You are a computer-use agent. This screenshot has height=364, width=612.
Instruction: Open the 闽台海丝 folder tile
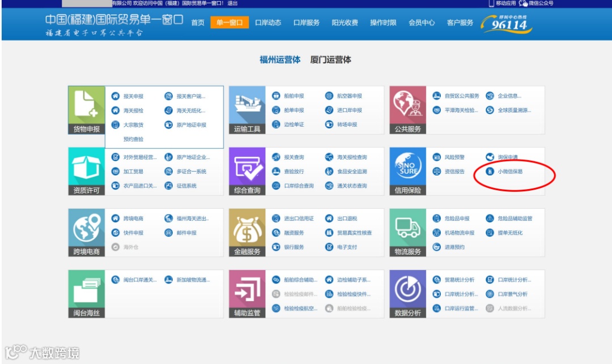(87, 293)
